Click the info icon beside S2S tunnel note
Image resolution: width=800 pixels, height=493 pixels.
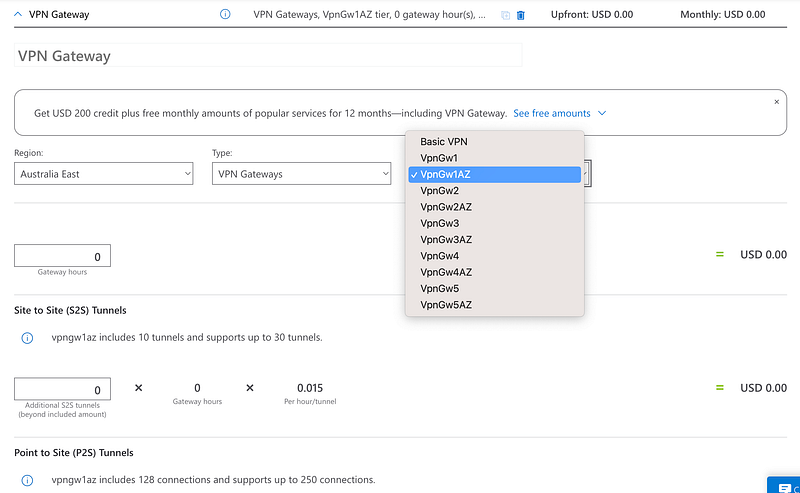[28, 338]
